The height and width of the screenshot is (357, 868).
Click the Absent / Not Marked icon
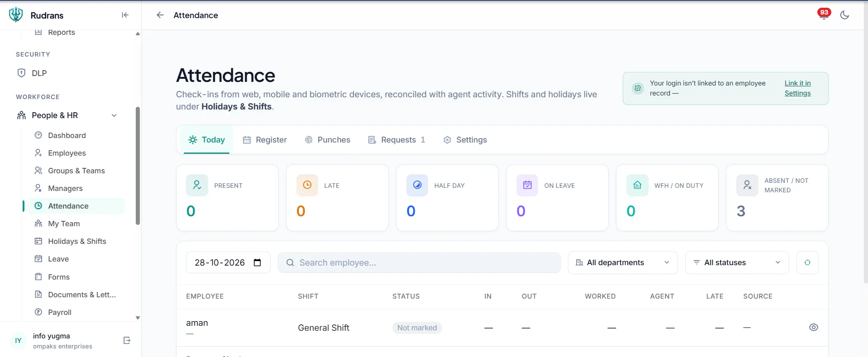click(747, 185)
